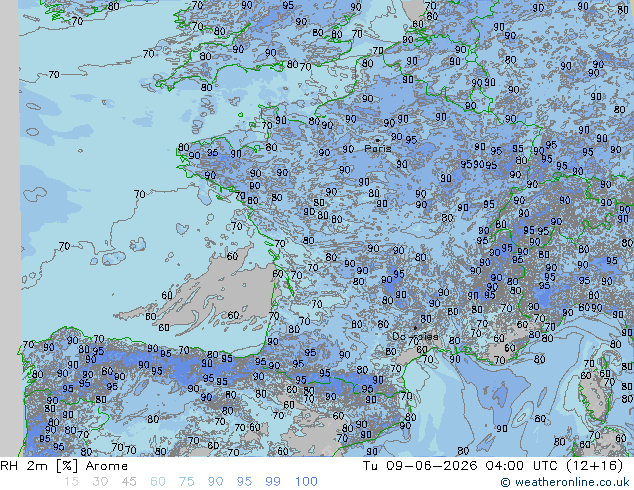Open the weatheronline.co.uk copyright link
This screenshot has width=634, height=490.
click(565, 482)
